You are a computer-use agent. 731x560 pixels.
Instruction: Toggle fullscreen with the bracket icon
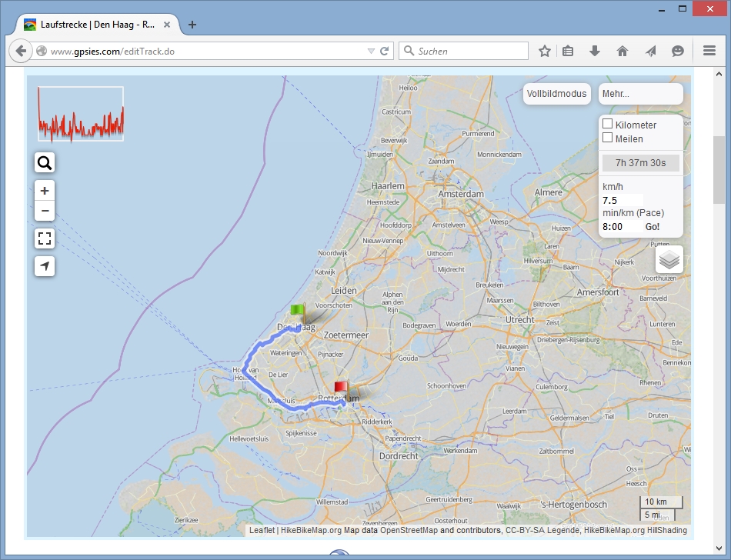[x=45, y=238]
